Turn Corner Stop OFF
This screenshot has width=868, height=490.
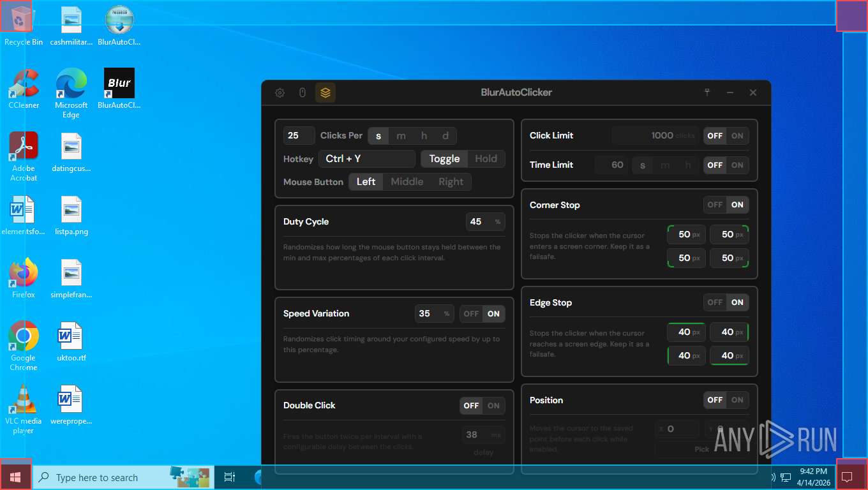tap(715, 205)
